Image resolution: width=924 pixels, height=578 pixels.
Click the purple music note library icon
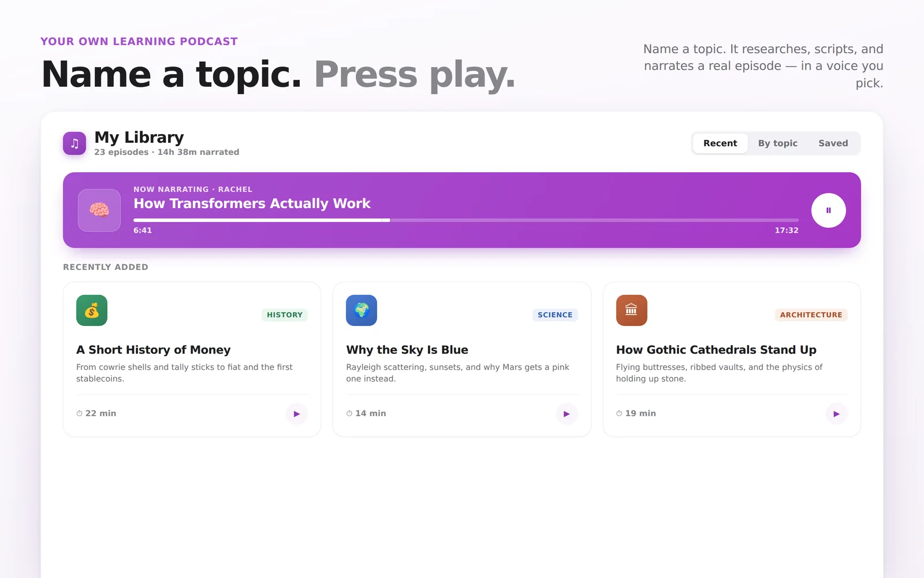pyautogui.click(x=74, y=143)
